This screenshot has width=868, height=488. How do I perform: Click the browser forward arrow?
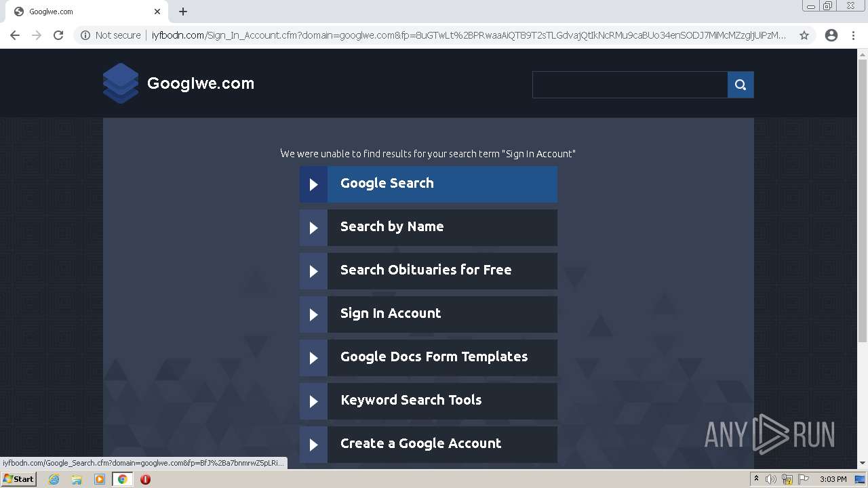37,35
